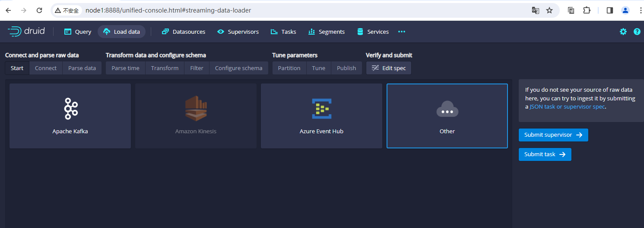Image resolution: width=644 pixels, height=228 pixels.
Task: Open the Datasources view
Action: click(x=184, y=32)
